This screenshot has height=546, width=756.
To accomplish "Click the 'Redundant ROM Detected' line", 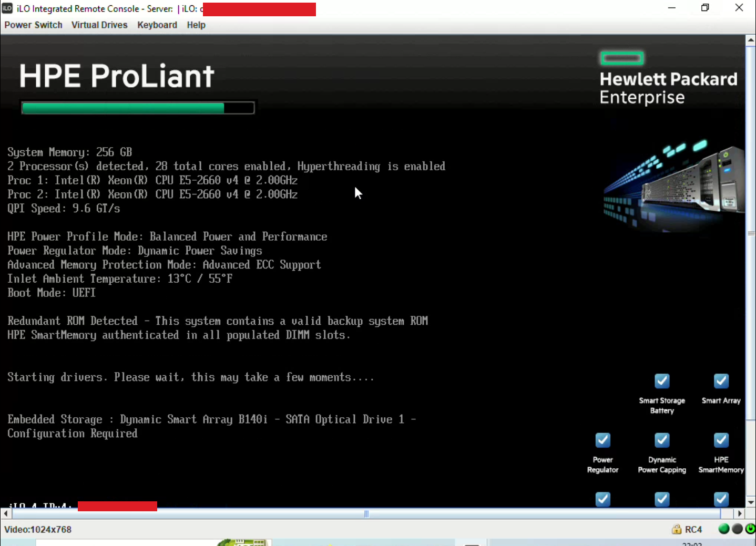I will pos(218,321).
